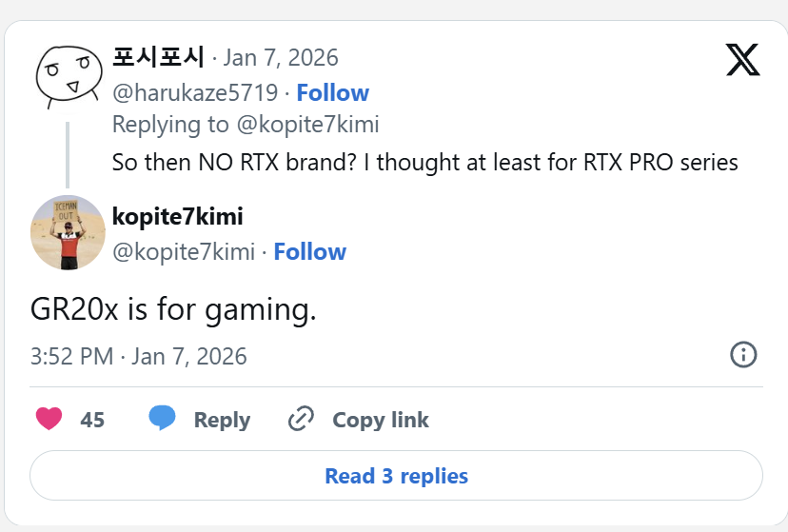Screen dimensions: 788x532
Task: Click @kopite7kimi in the Replying to line
Action: tap(307, 124)
